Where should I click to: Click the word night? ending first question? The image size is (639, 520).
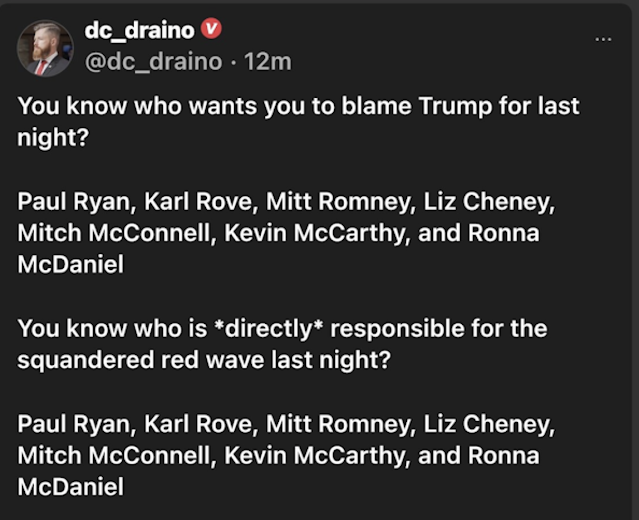pyautogui.click(x=53, y=138)
